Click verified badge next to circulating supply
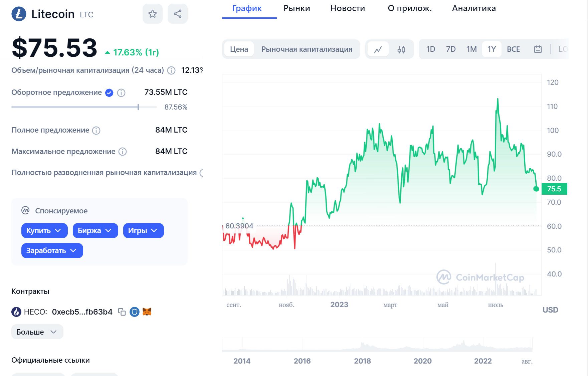 click(109, 93)
